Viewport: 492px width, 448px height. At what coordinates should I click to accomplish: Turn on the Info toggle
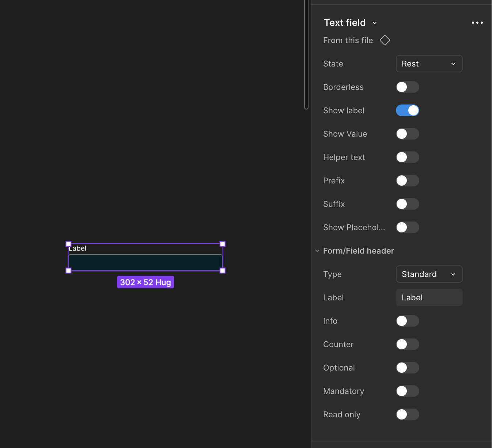407,321
